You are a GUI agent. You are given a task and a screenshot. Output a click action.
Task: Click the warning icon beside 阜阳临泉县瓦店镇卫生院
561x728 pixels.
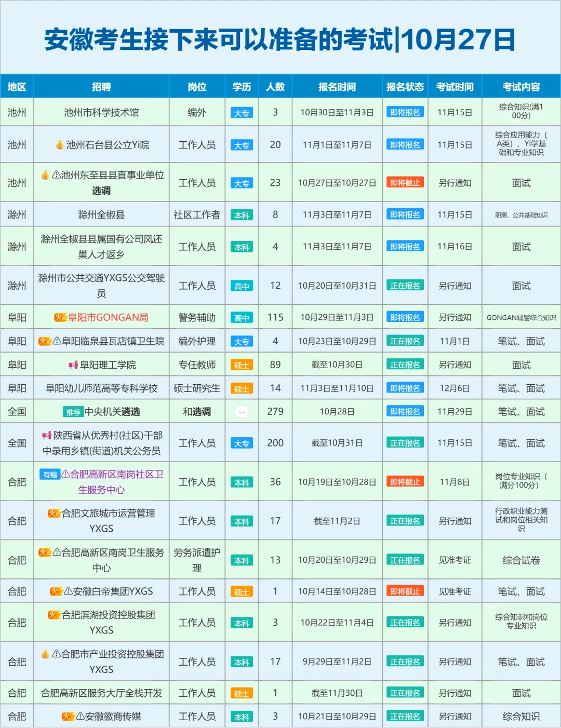tap(56, 342)
